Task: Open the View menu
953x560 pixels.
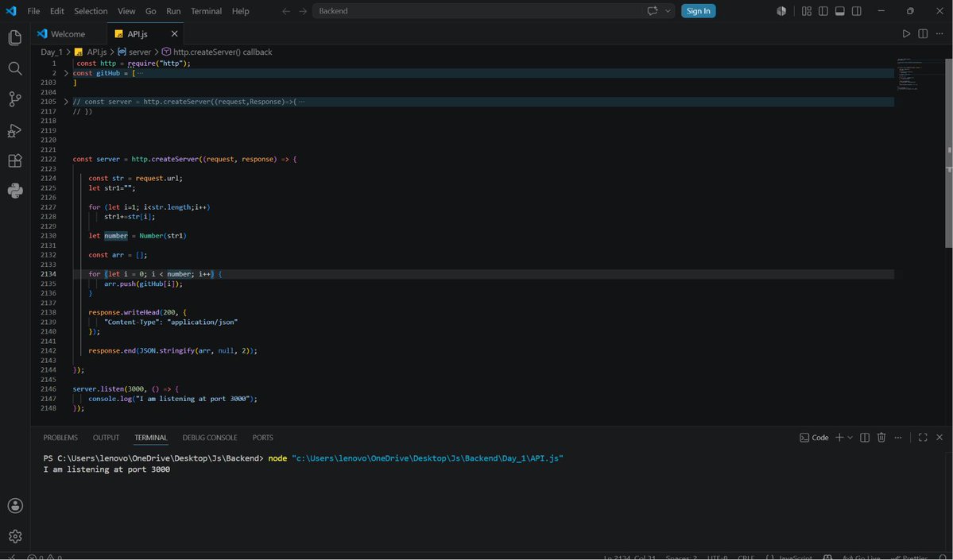Action: click(x=126, y=11)
